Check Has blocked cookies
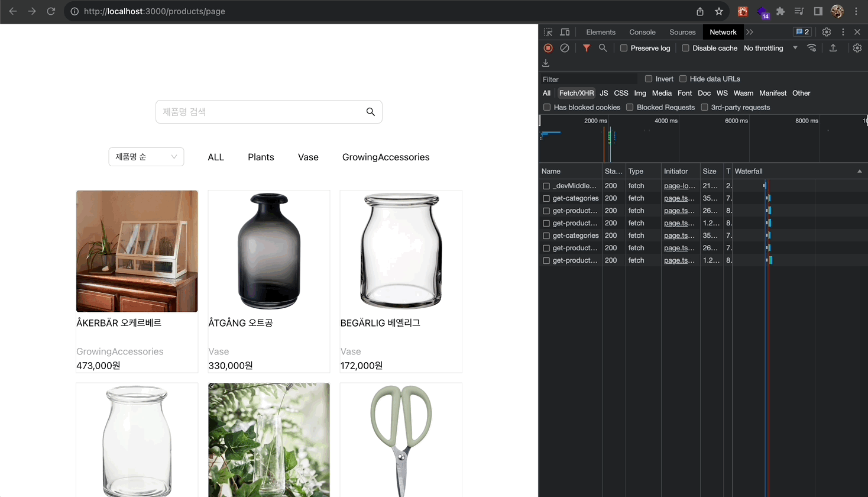Image resolution: width=868 pixels, height=497 pixels. 547,107
